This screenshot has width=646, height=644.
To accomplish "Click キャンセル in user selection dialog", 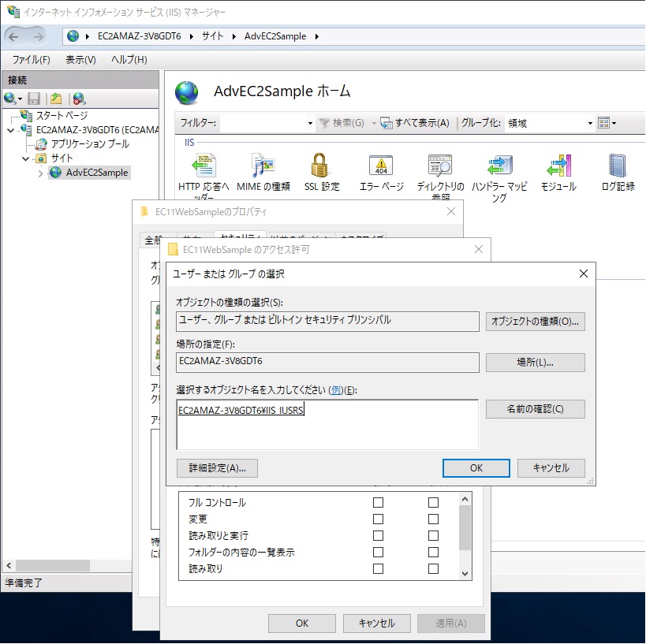I will coord(551,468).
